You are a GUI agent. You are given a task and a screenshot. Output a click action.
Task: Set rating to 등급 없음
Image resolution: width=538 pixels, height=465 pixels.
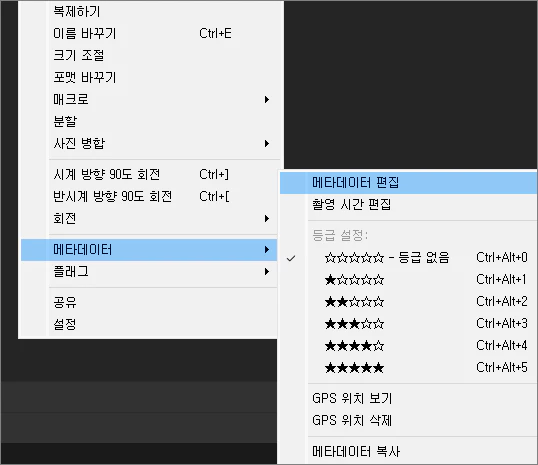pyautogui.click(x=408, y=258)
